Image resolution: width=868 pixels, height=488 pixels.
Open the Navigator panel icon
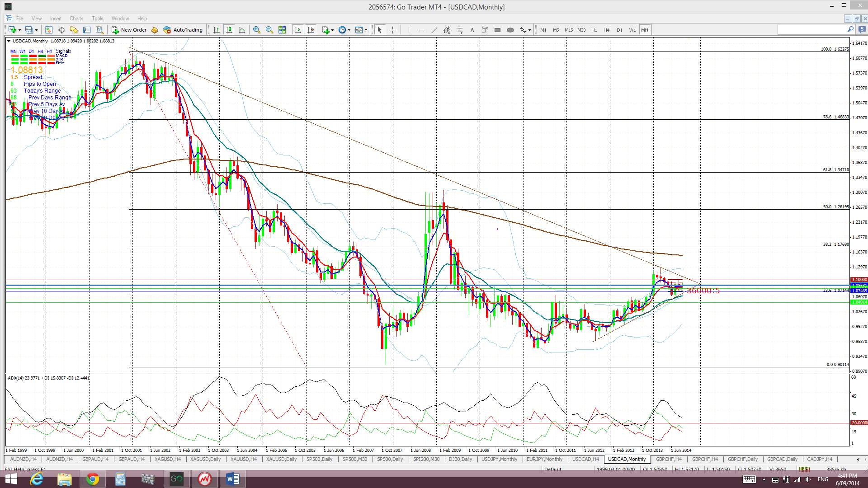pyautogui.click(x=74, y=30)
